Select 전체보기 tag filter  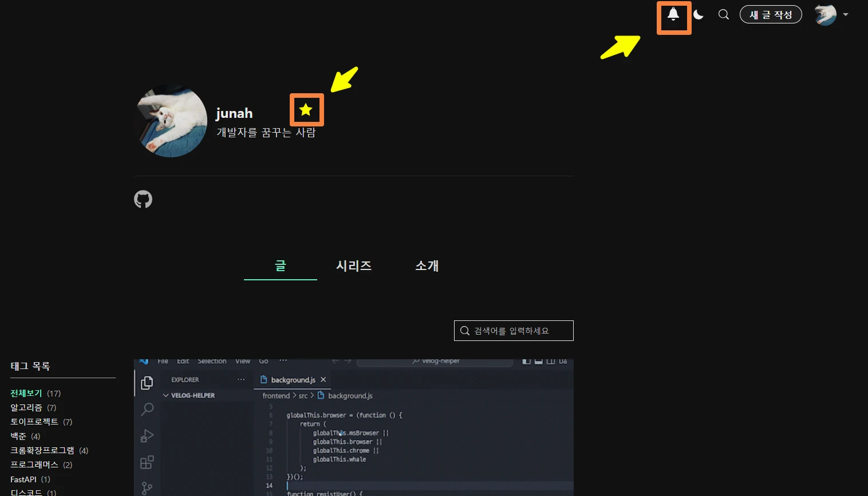click(x=26, y=394)
